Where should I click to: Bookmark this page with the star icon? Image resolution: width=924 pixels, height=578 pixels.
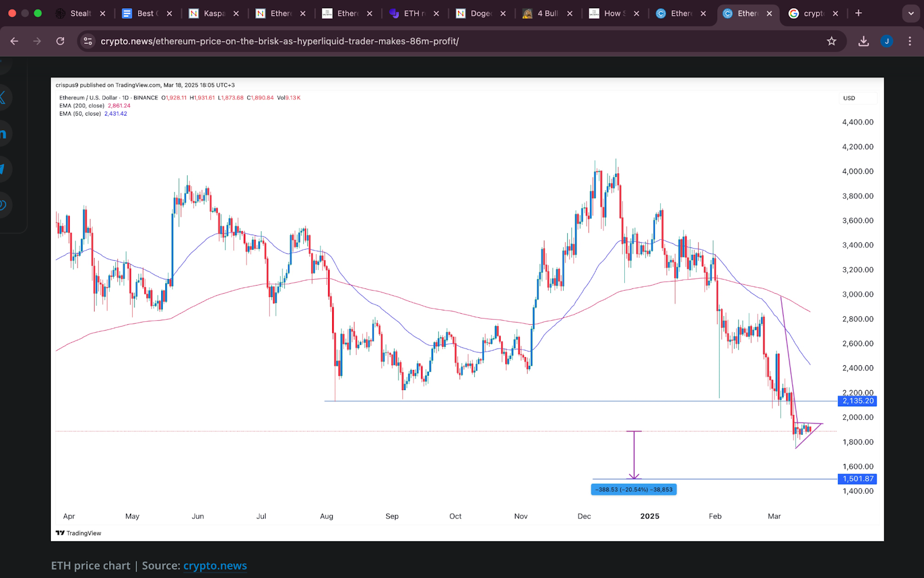832,41
